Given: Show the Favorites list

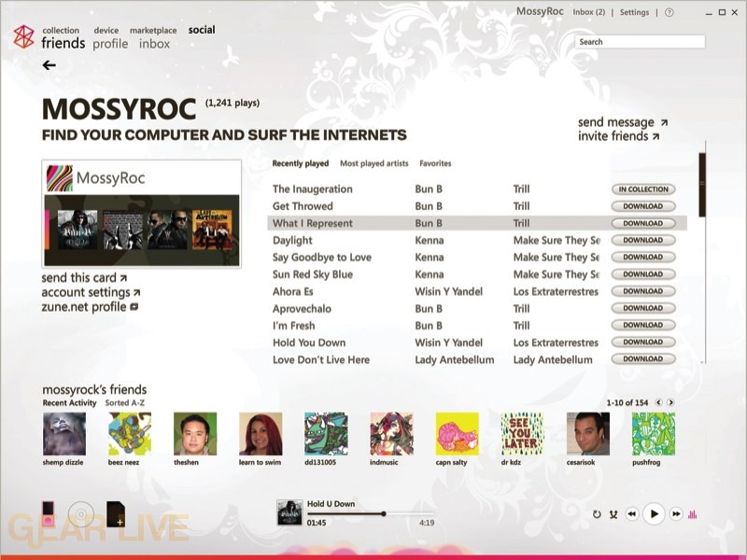Looking at the screenshot, I should point(435,163).
